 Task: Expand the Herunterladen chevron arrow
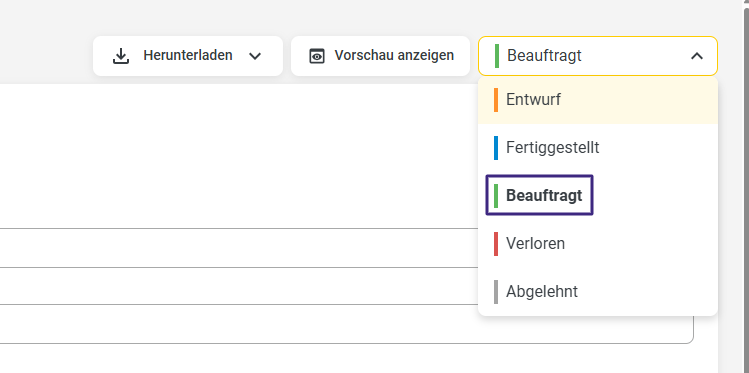point(255,56)
